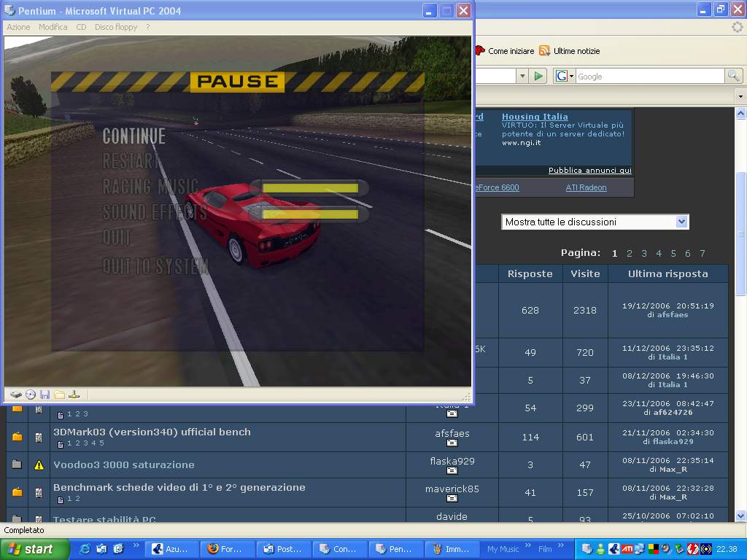Viewport: 747px width, 560px height.
Task: Click inside the Google search field
Action: pos(650,76)
